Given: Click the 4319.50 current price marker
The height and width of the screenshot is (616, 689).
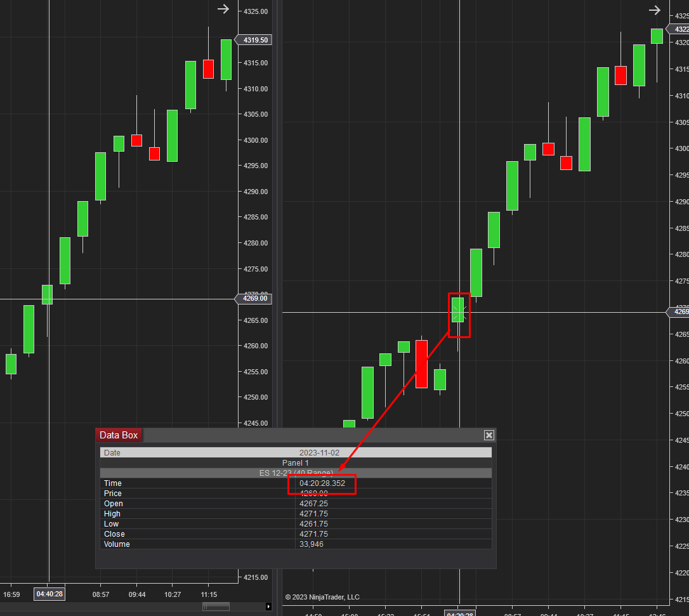Looking at the screenshot, I should tap(254, 40).
